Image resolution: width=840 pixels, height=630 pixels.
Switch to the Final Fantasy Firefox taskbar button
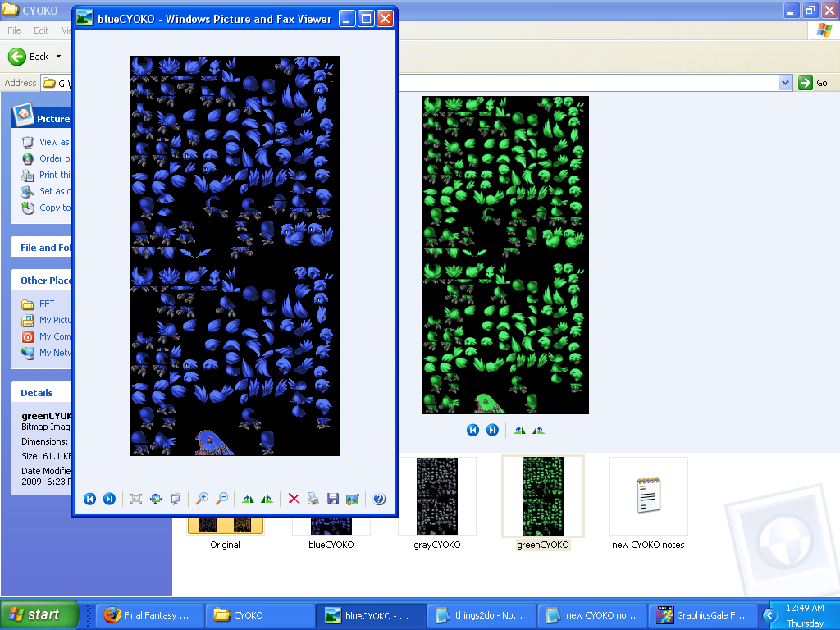pyautogui.click(x=150, y=615)
